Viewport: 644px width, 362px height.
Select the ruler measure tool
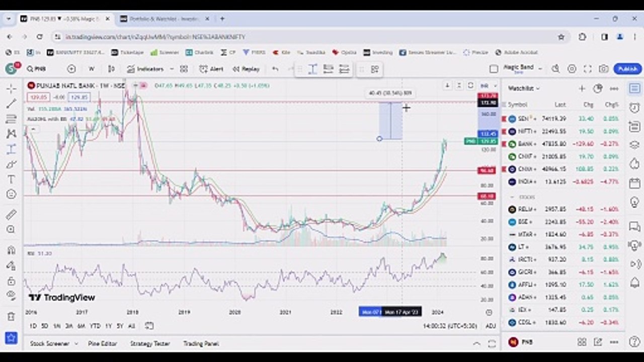(x=11, y=215)
